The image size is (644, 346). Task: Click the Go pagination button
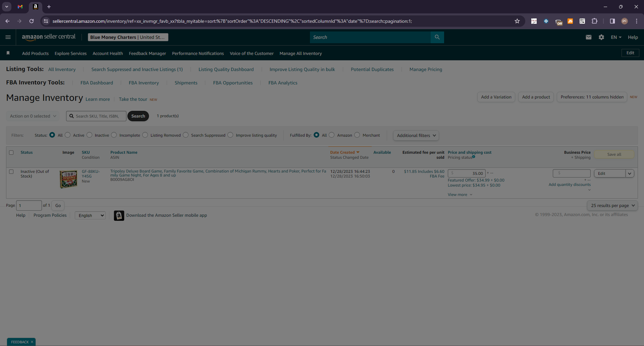coord(58,205)
